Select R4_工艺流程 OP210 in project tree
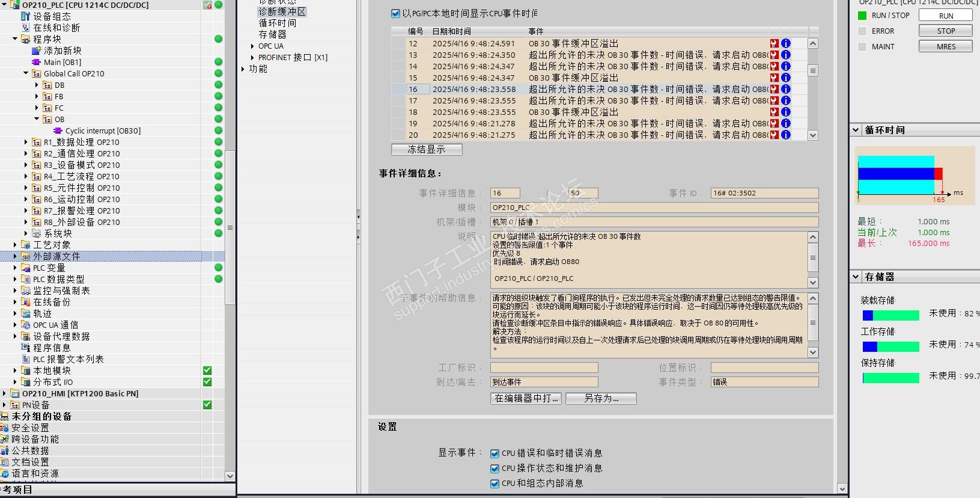Viewport: 980px width, 498px height. click(x=81, y=176)
